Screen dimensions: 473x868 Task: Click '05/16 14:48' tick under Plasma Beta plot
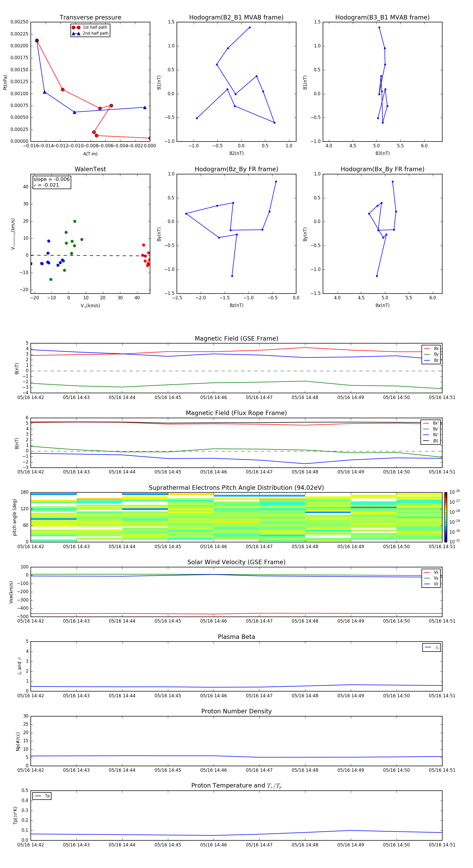click(x=305, y=696)
